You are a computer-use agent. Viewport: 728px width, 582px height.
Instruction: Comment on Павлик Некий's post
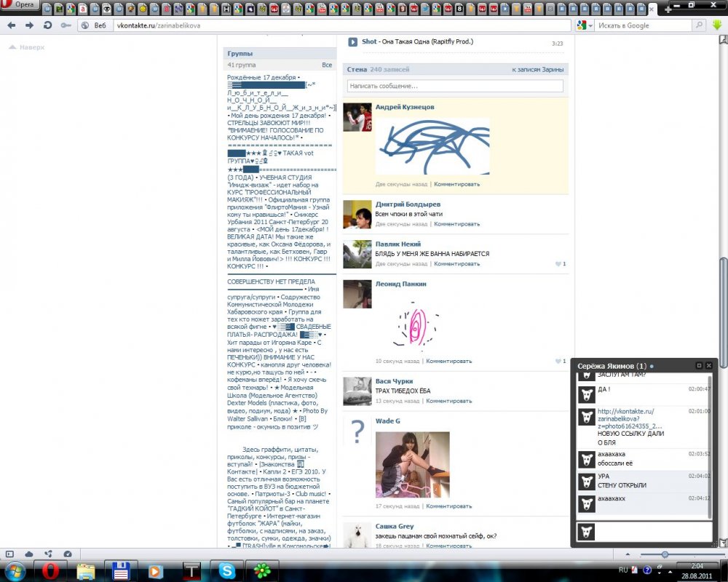click(x=457, y=264)
